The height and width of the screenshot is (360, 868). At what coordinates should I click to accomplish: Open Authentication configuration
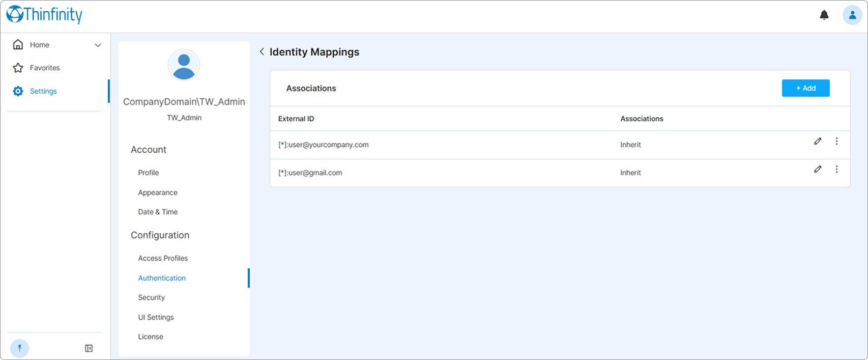(x=162, y=278)
